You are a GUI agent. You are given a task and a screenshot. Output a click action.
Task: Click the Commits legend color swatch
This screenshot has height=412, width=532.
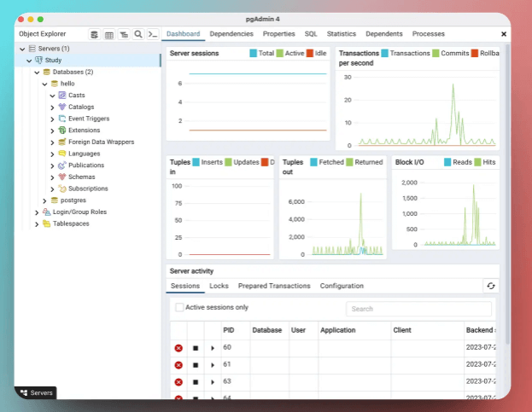point(436,53)
